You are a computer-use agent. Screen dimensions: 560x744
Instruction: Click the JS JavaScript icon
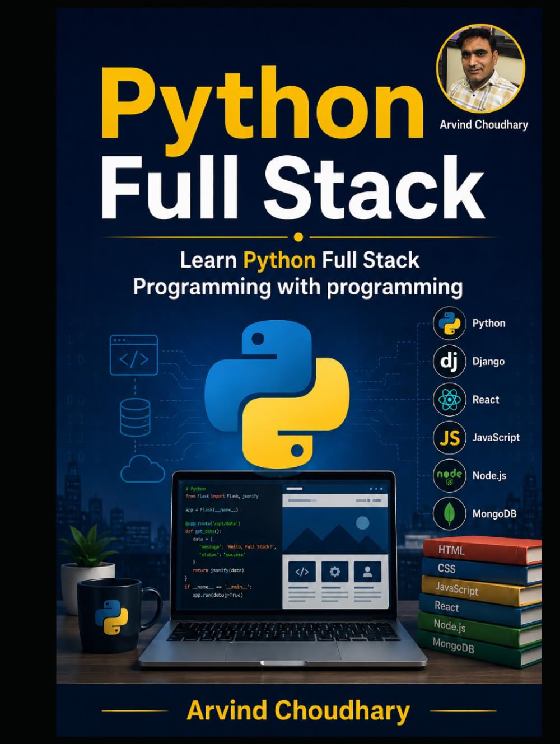point(450,437)
